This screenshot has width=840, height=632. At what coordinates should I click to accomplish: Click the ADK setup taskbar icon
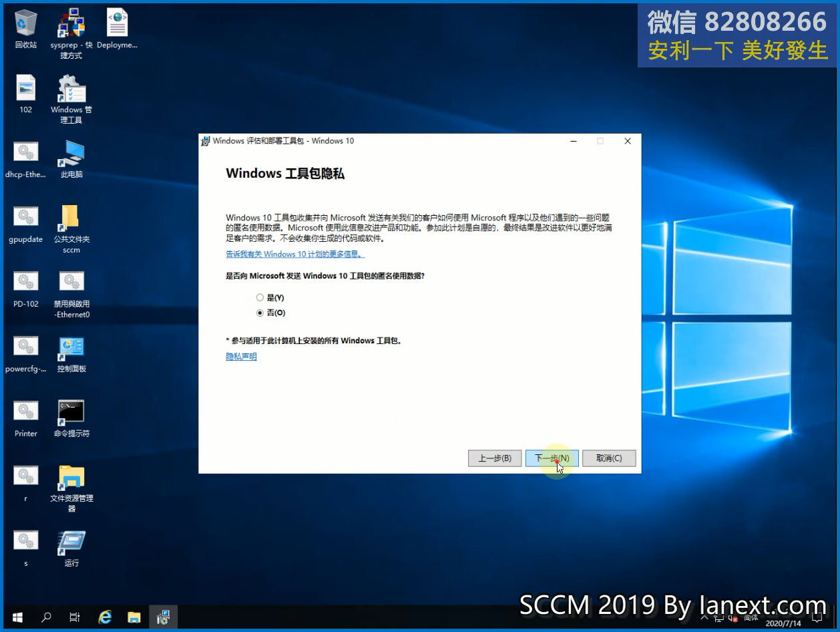pyautogui.click(x=163, y=618)
